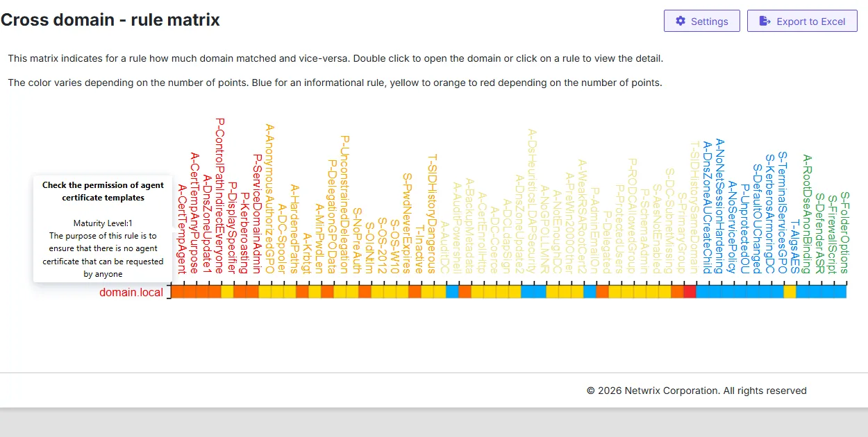Image resolution: width=868 pixels, height=437 pixels.
Task: Click the blue matrix cell under S-FolderOptions
Action: [x=840, y=292]
